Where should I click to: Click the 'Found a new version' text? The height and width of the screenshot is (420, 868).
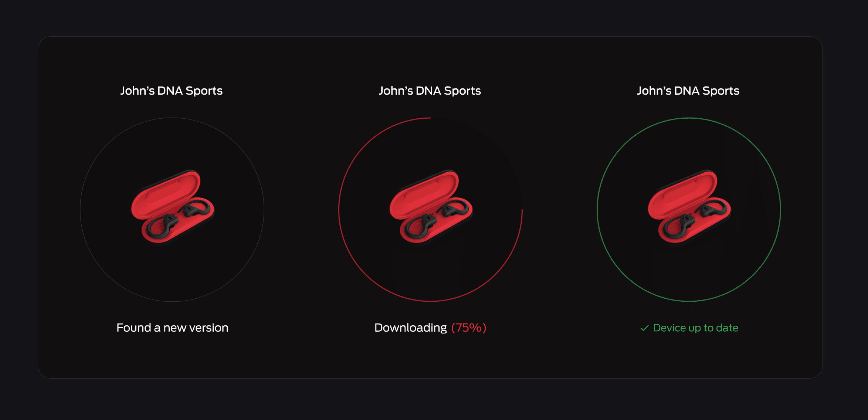click(x=172, y=328)
